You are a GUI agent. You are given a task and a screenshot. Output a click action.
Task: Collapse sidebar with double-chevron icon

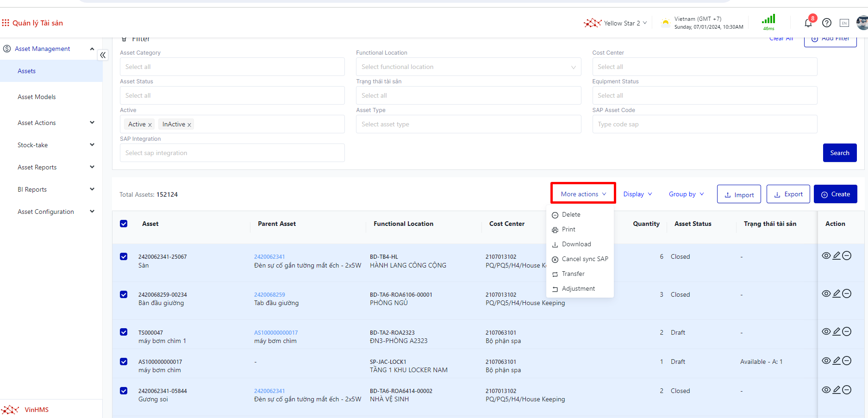103,55
